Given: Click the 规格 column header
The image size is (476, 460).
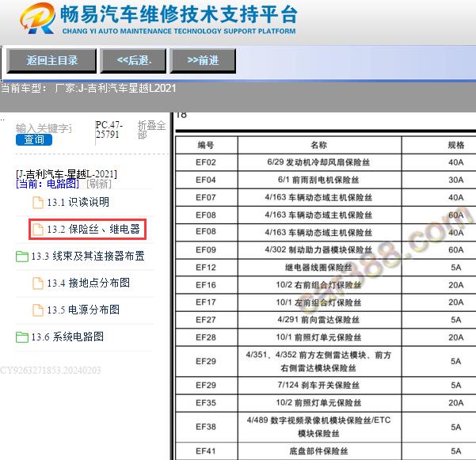Looking at the screenshot, I should click(455, 145).
